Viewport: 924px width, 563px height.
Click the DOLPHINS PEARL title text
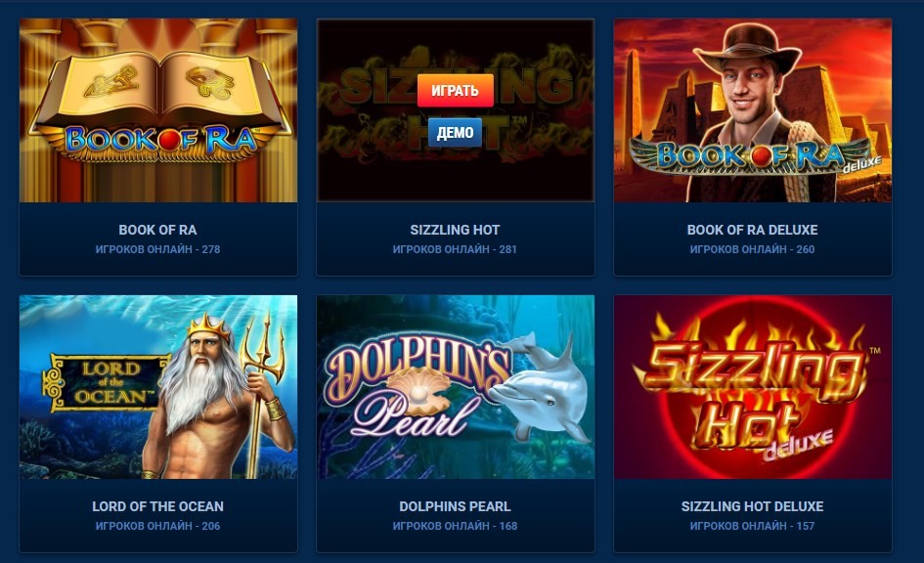(455, 506)
